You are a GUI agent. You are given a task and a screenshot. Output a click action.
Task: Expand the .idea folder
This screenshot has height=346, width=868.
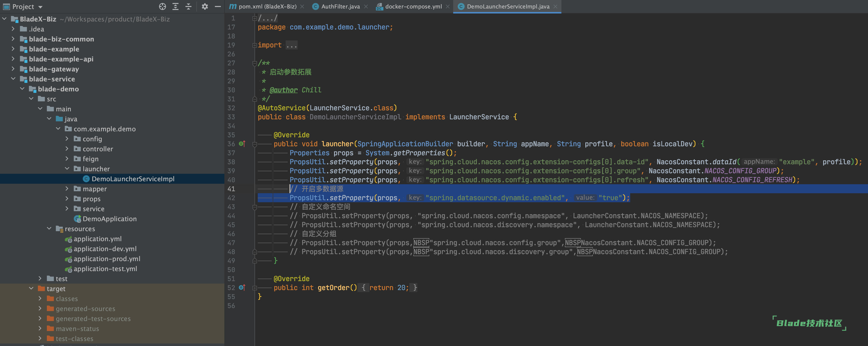coord(13,29)
